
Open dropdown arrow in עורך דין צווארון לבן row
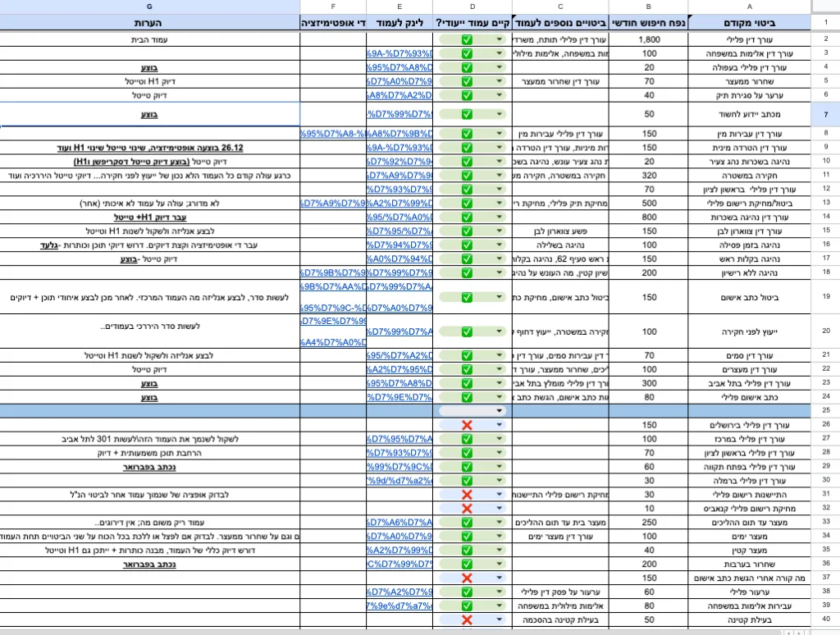tap(500, 231)
